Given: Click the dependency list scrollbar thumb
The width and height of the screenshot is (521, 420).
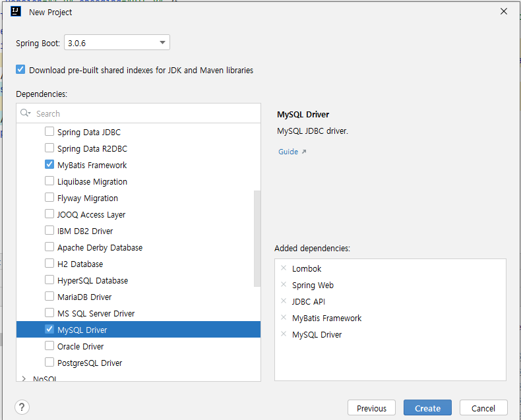Looking at the screenshot, I should click(x=257, y=238).
